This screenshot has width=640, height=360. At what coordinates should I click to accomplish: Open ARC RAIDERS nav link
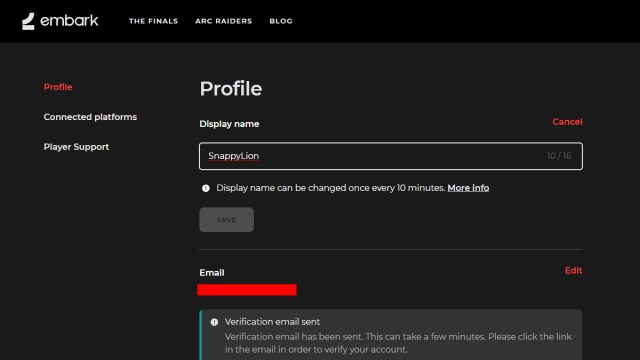point(224,21)
